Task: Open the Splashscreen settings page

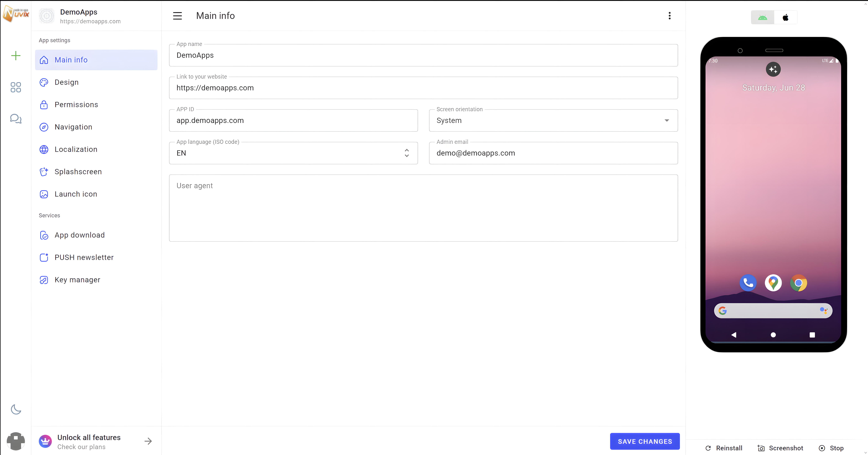Action: (78, 172)
